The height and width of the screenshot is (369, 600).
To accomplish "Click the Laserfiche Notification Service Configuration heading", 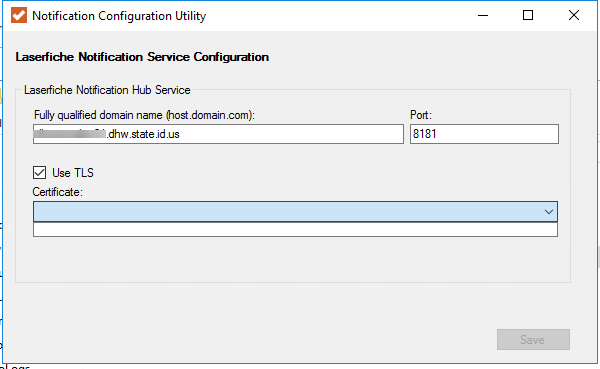I will pyautogui.click(x=142, y=57).
